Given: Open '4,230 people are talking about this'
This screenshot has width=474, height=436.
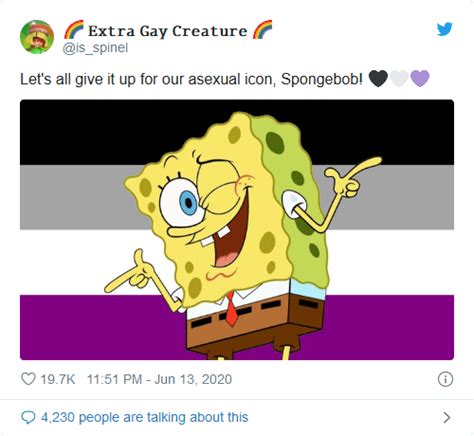Looking at the screenshot, I should pyautogui.click(x=144, y=417).
